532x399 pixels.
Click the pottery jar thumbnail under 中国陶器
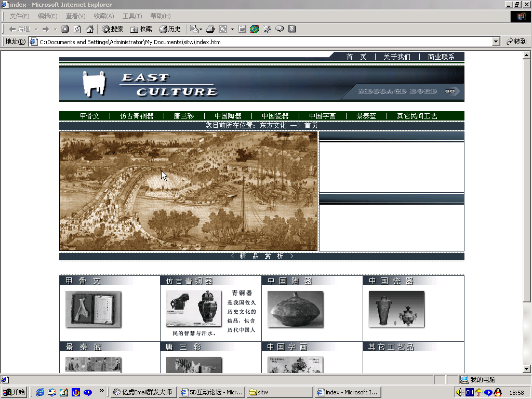295,310
